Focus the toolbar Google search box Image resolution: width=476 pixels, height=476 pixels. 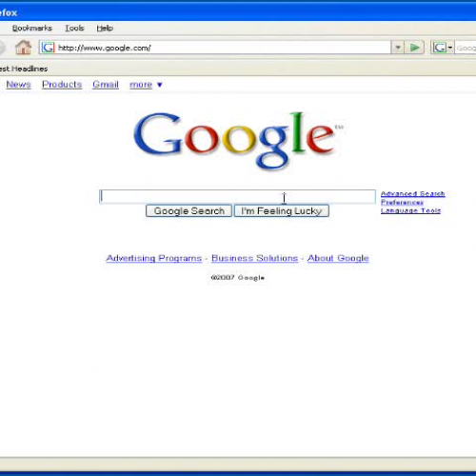pyautogui.click(x=466, y=48)
